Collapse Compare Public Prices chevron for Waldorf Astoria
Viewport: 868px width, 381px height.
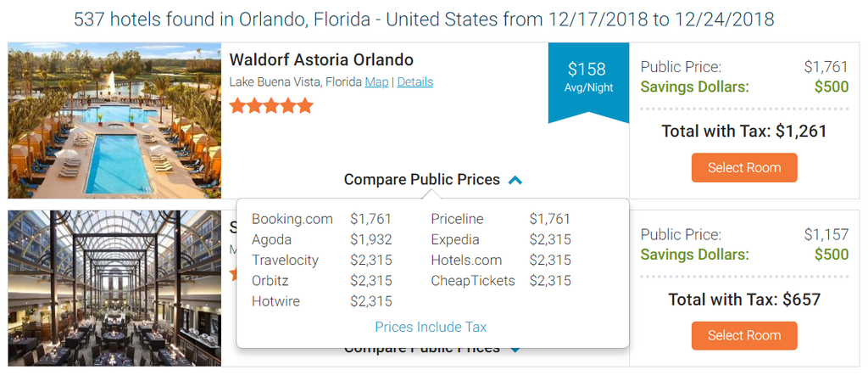(x=515, y=180)
